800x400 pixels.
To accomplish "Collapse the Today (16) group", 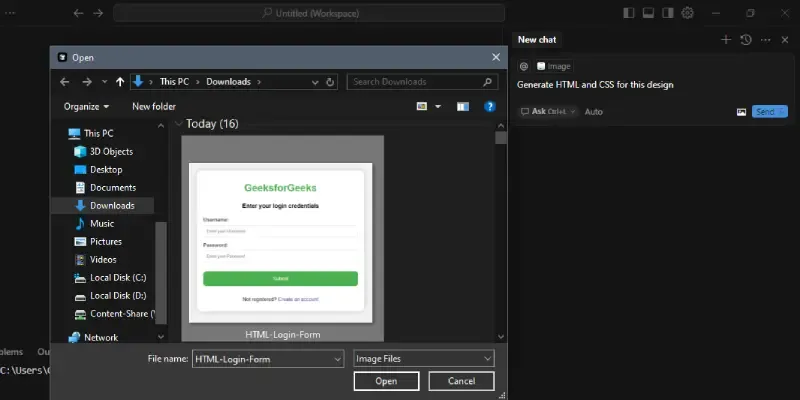I will pyautogui.click(x=179, y=123).
